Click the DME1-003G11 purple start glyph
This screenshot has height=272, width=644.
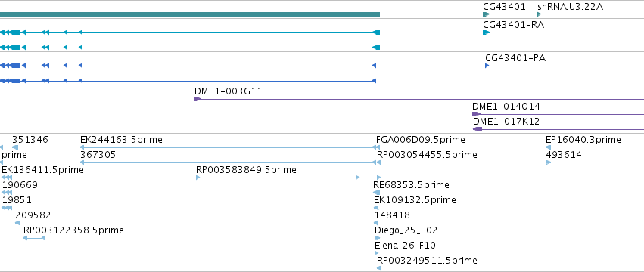coord(198,99)
